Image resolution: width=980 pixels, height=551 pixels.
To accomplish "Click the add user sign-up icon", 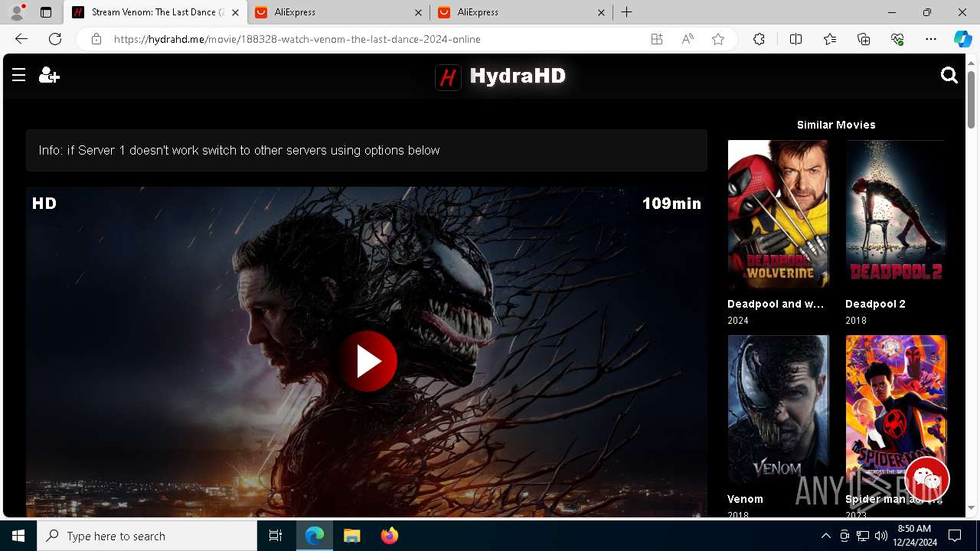I will point(49,75).
